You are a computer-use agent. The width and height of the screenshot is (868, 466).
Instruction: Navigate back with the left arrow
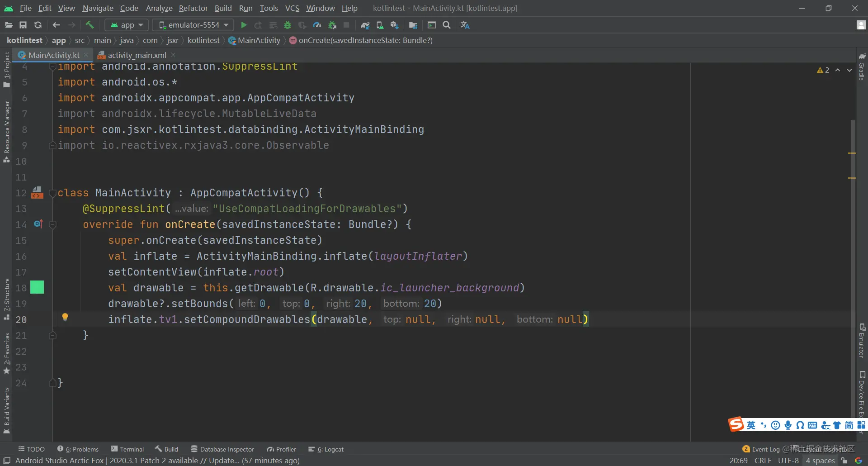click(x=56, y=25)
